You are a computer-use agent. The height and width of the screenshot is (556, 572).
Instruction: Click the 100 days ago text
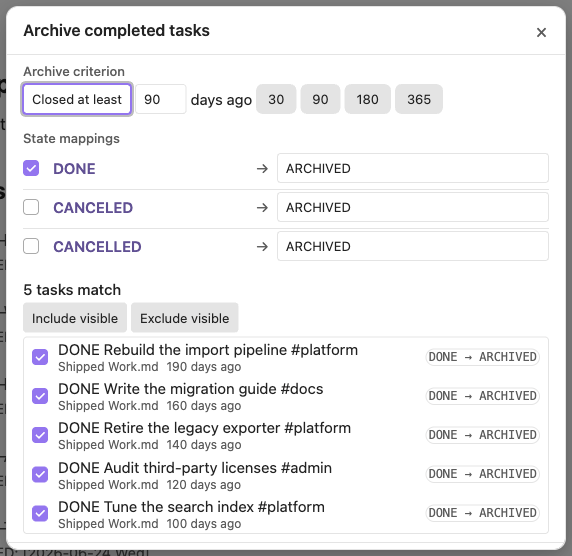204,524
